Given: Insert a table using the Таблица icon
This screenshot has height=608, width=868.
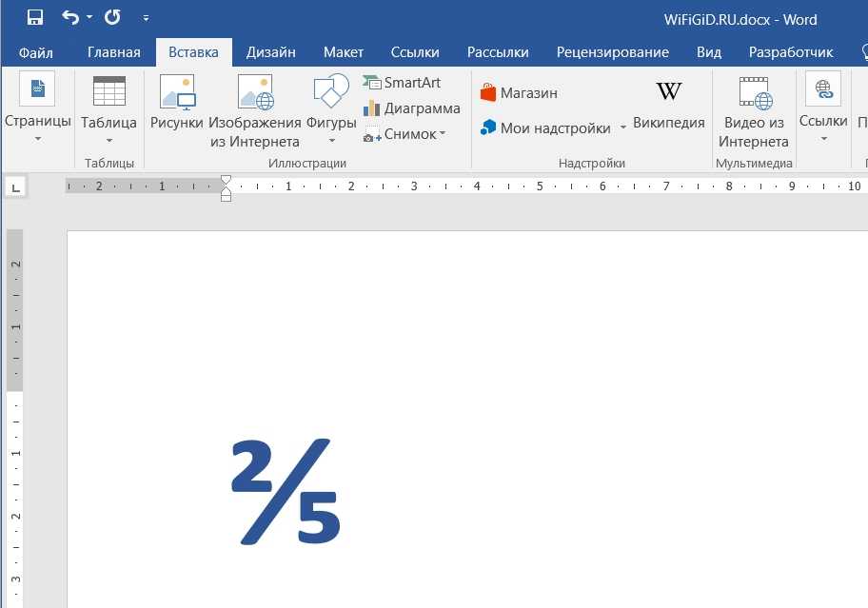Looking at the screenshot, I should point(108,107).
